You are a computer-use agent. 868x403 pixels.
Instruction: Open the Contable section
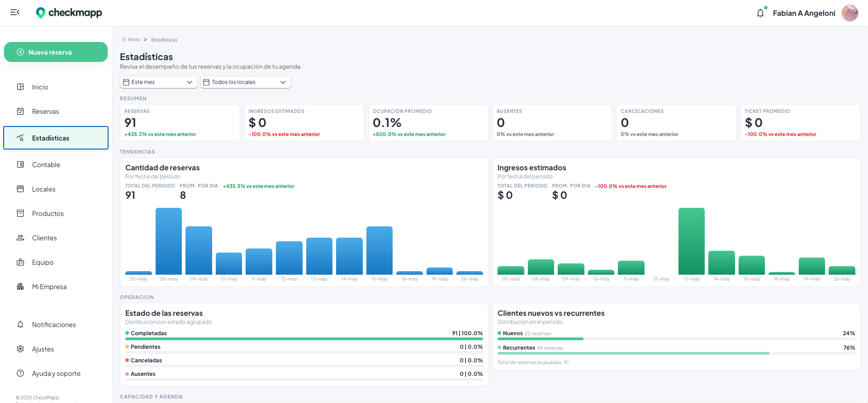coord(56,164)
